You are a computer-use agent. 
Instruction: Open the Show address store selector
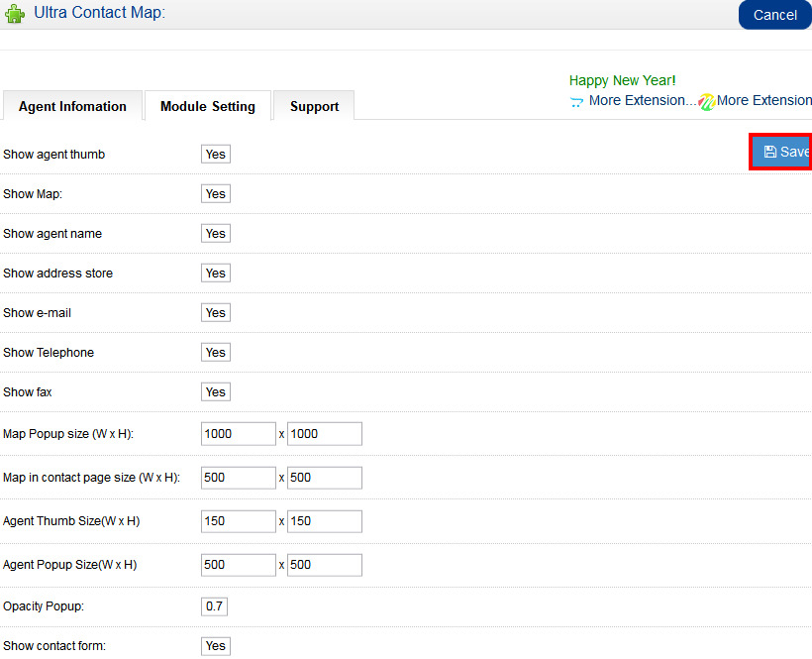[x=215, y=274]
